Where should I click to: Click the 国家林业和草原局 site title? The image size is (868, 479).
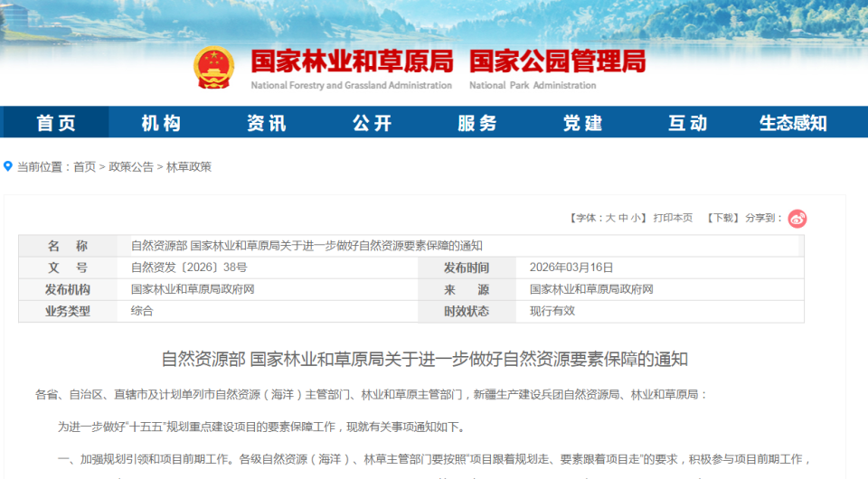point(352,61)
